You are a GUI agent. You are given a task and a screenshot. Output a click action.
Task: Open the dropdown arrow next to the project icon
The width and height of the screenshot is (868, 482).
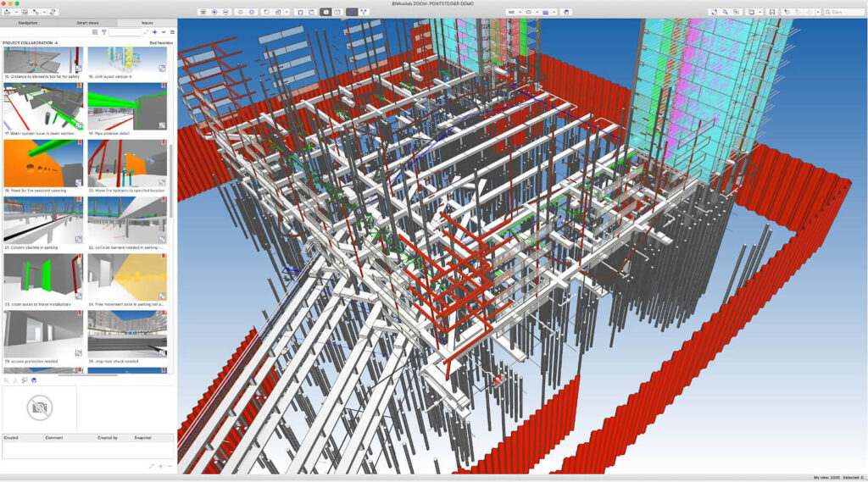16,12
